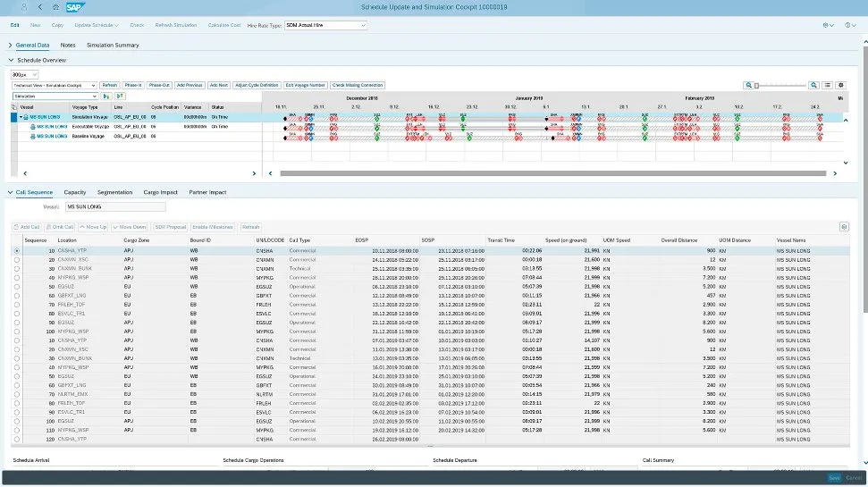Viewport: 868px width, 487px height.
Task: Click the Adjust Cycle Definition button
Action: point(257,85)
